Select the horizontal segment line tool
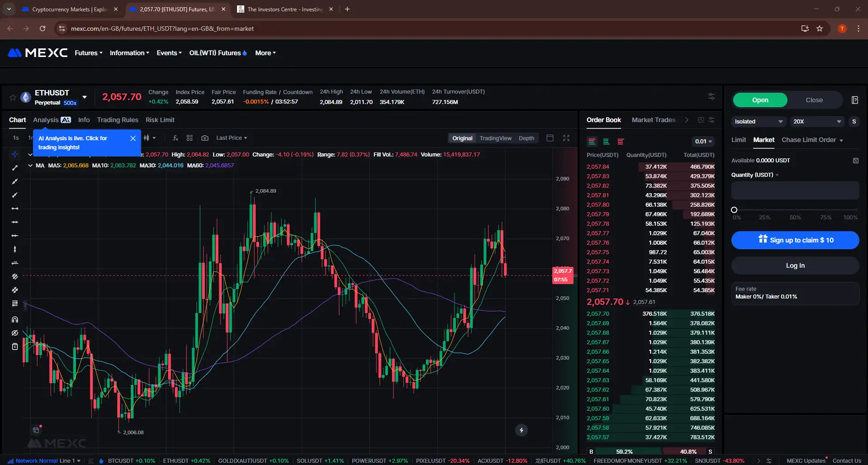Image resolution: width=868 pixels, height=465 pixels. tap(15, 209)
